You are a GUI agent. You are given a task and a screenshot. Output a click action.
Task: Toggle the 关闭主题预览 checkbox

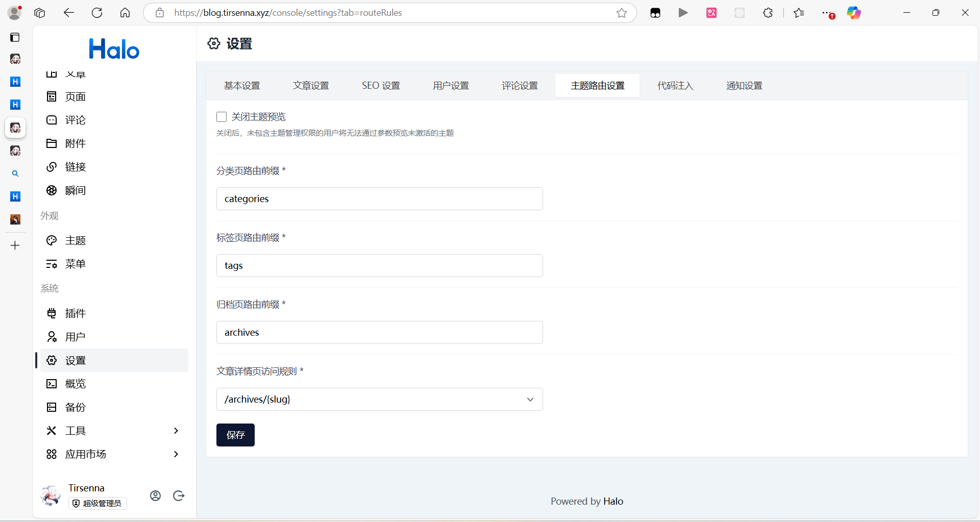click(222, 117)
